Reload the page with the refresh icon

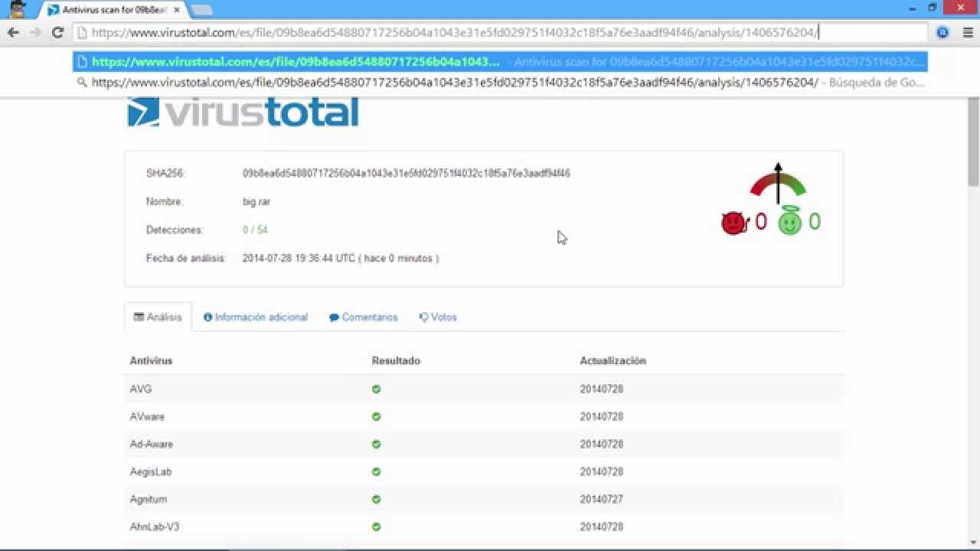(x=57, y=32)
